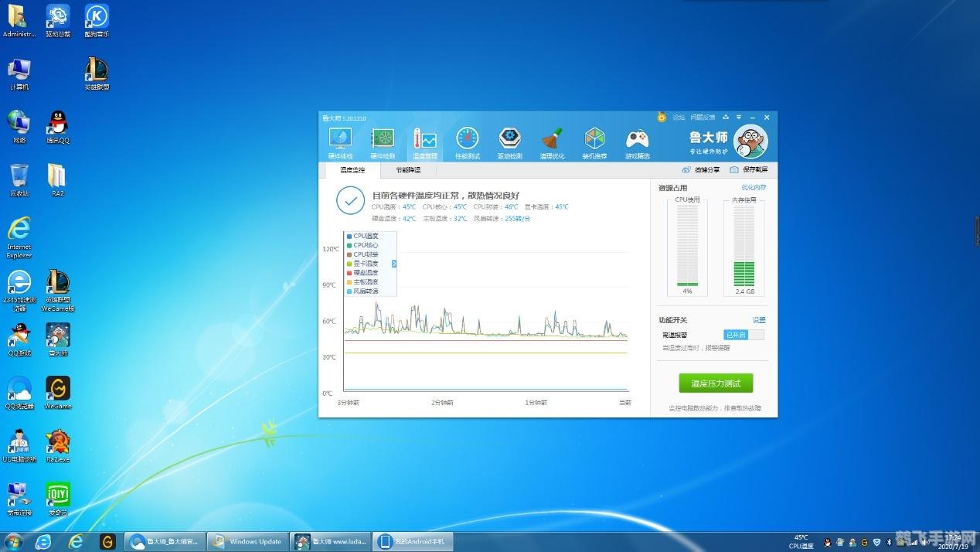Open the 设置 settings link

(759, 320)
